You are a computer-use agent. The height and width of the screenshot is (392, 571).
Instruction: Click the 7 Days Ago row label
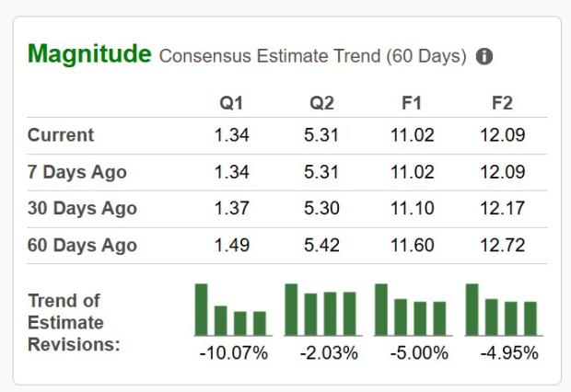pyautogui.click(x=77, y=172)
